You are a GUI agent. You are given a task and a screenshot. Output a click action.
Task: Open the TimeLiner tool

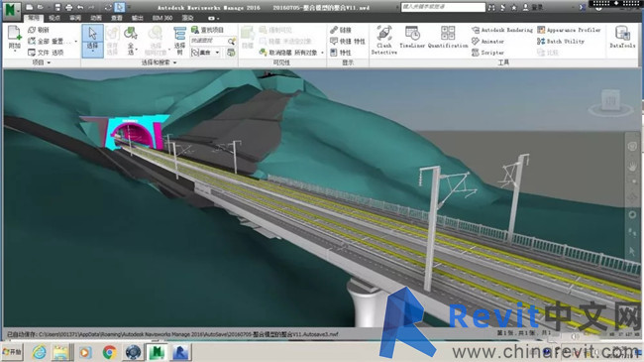click(x=412, y=37)
